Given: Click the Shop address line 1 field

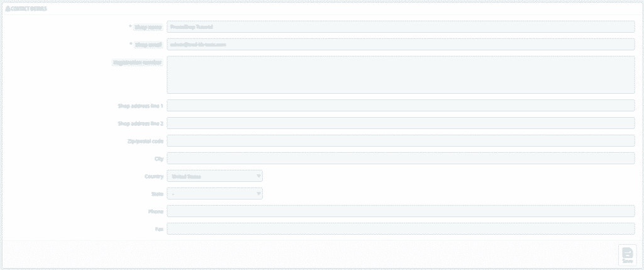Looking at the screenshot, I should (x=401, y=106).
